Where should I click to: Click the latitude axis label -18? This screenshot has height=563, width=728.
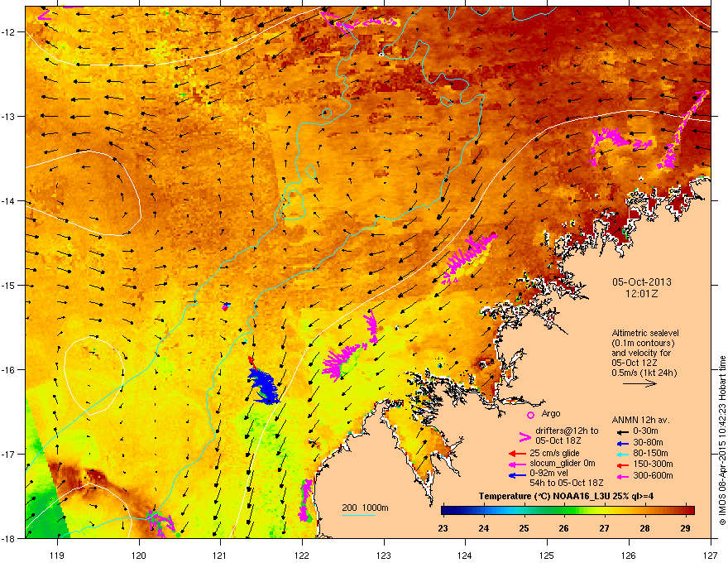tap(8, 538)
